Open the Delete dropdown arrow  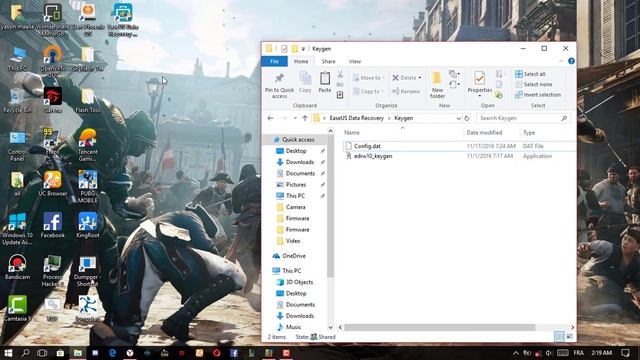tap(420, 78)
